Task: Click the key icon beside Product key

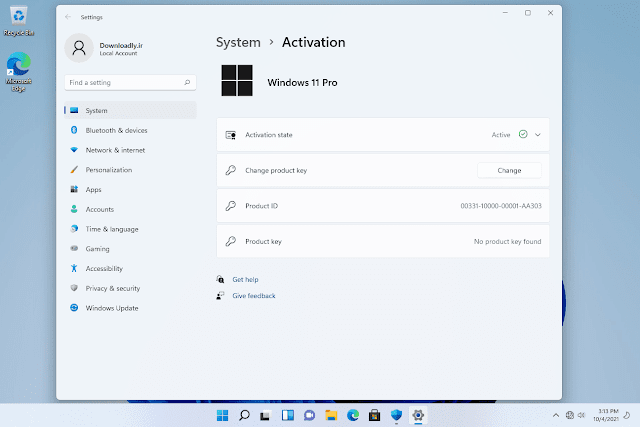Action: pos(231,241)
